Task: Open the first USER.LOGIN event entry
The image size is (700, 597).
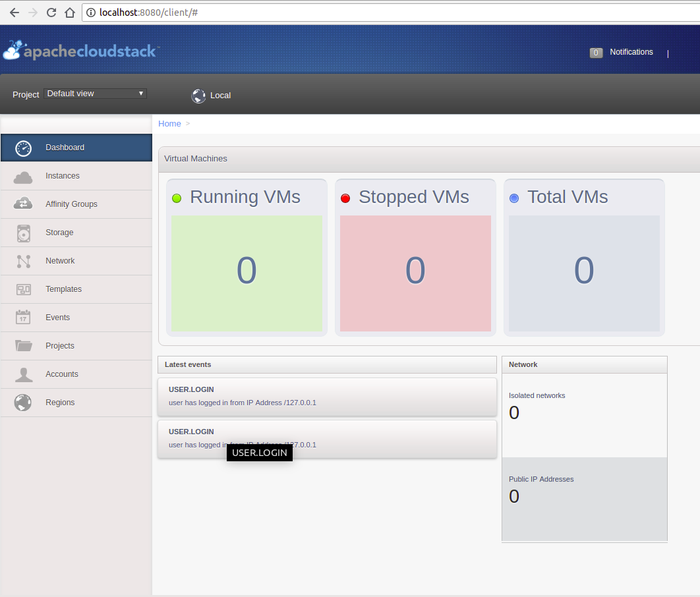Action: 327,397
